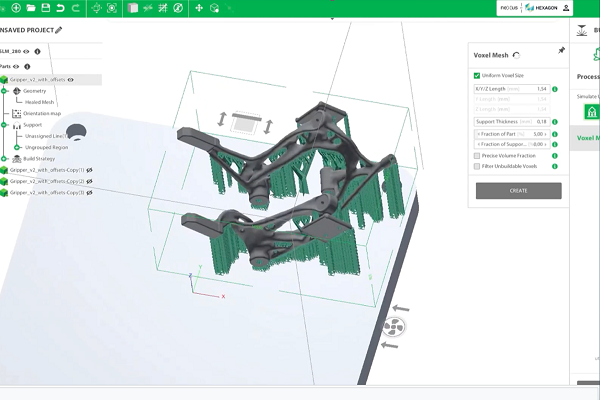Screen dimensions: 600x400
Task: Click the green simulate icon in process panel
Action: pyautogui.click(x=592, y=113)
